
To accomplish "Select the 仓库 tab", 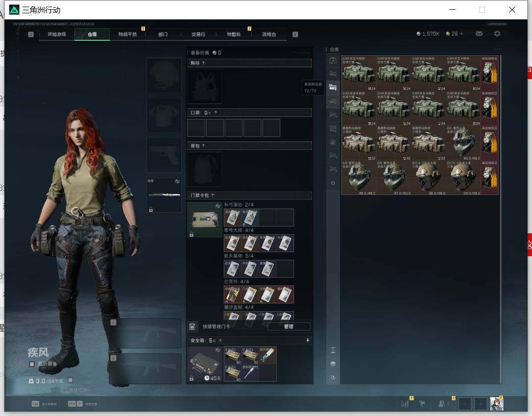I will 92,34.
